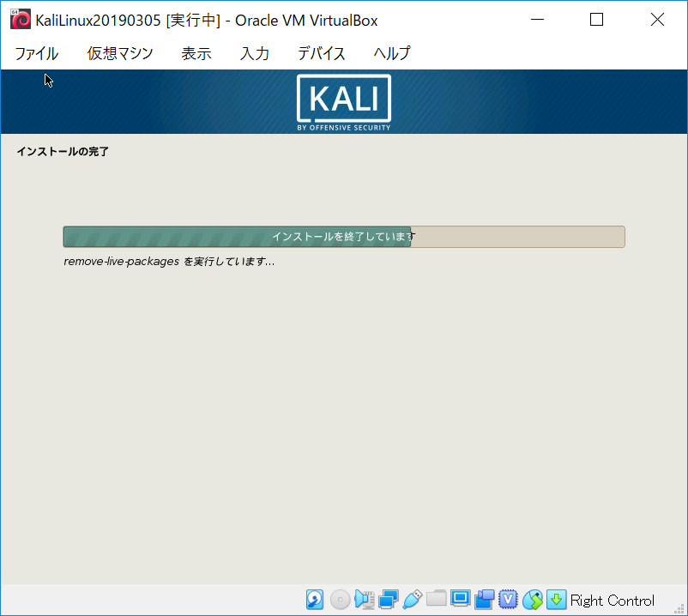
Task: Maximize the VirtualBox window
Action: [x=596, y=20]
